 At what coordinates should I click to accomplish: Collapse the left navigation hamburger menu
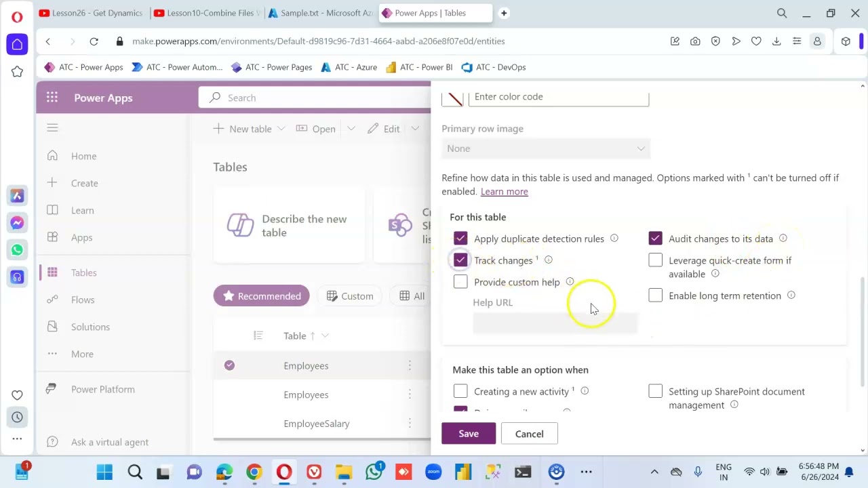click(x=52, y=127)
